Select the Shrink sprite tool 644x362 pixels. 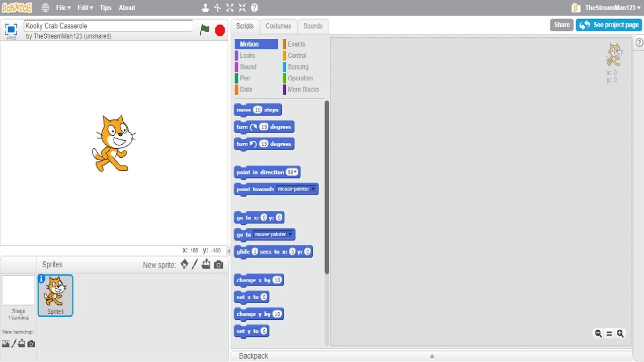coord(242,8)
